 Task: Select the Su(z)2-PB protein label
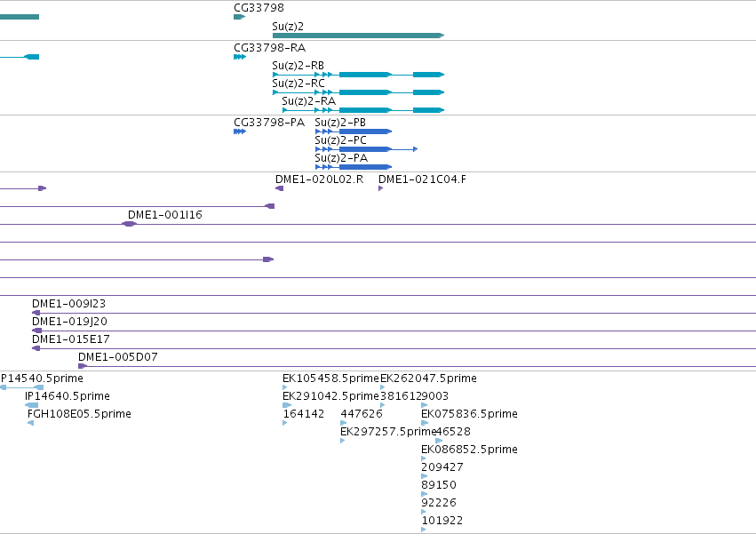pos(340,123)
